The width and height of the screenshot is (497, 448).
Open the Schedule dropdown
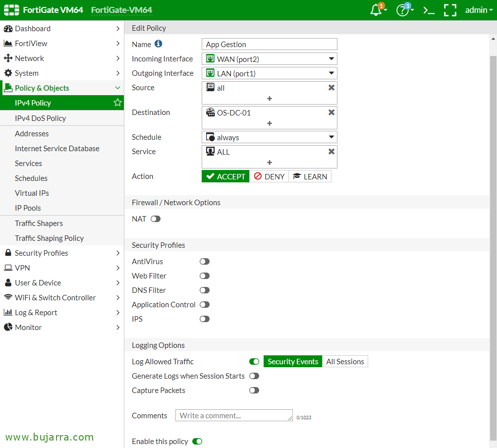[x=270, y=137]
